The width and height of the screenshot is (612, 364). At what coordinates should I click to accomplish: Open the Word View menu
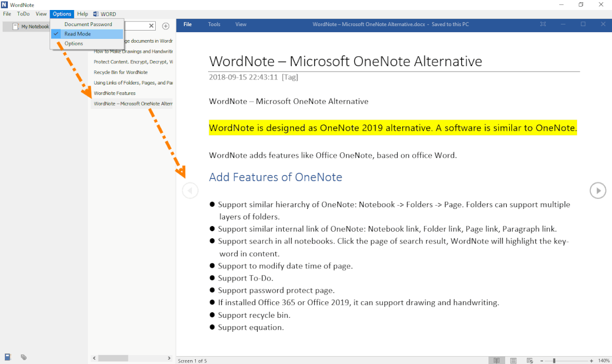point(241,24)
